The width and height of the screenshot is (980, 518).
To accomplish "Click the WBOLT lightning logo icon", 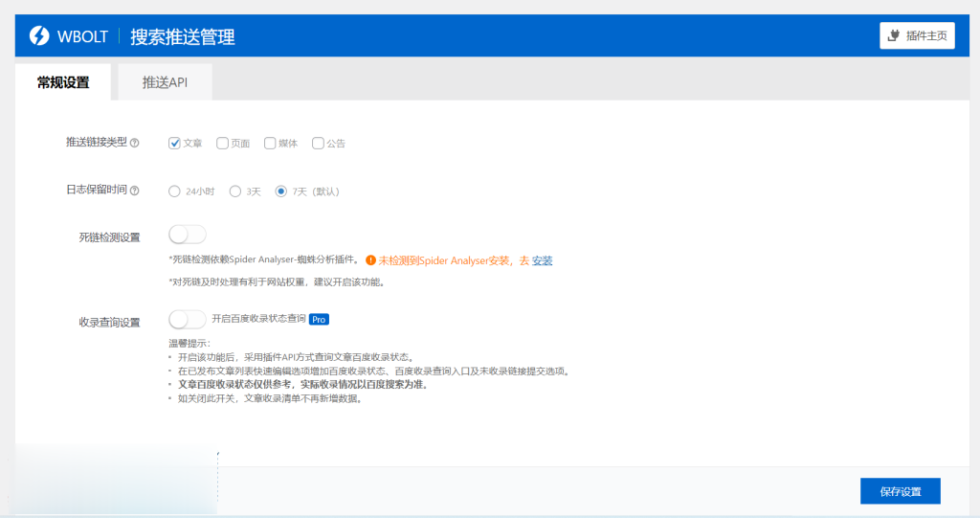I will click(x=39, y=35).
